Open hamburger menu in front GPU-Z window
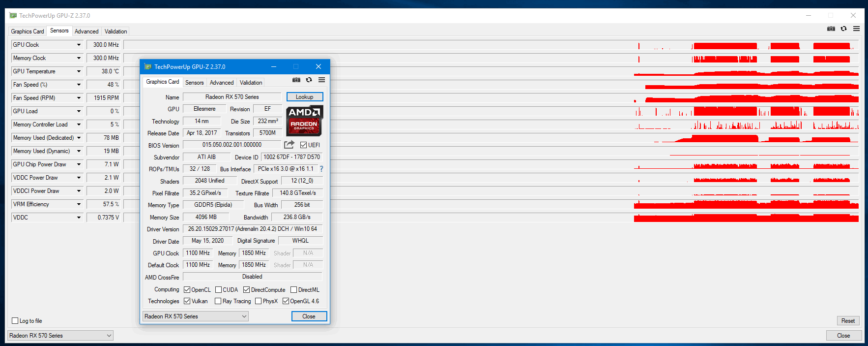This screenshot has height=346, width=868. (321, 80)
